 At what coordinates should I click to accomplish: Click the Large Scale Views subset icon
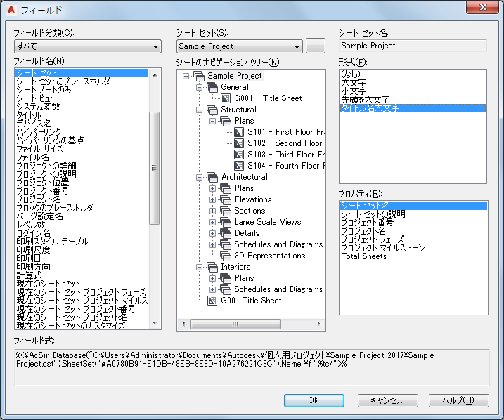(226, 222)
